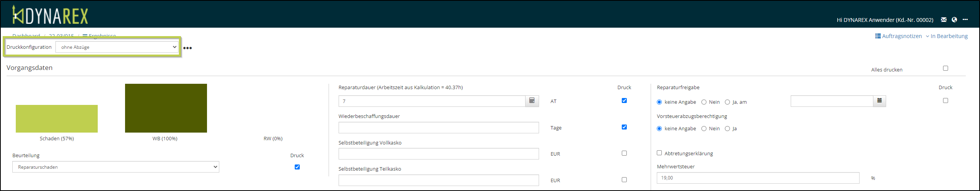Viewport: 980px width, 191px height.
Task: Open the calendar icon for Reparaturfreigabe date
Action: 879,101
